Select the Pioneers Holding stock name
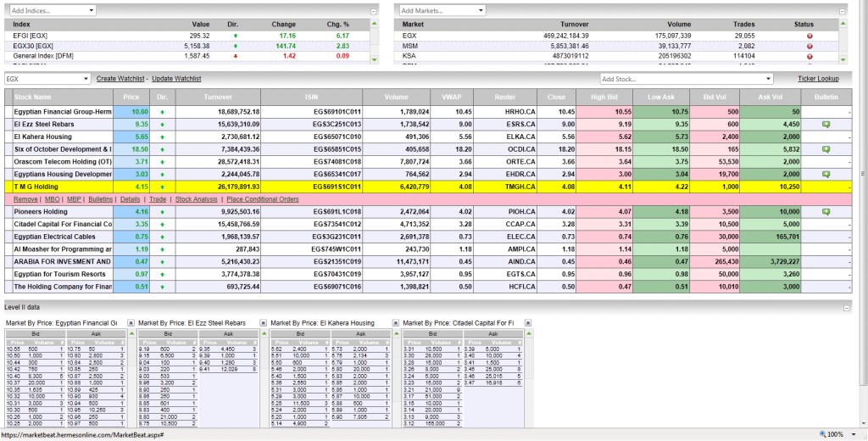Viewport: 868px width, 441px height. pos(41,212)
